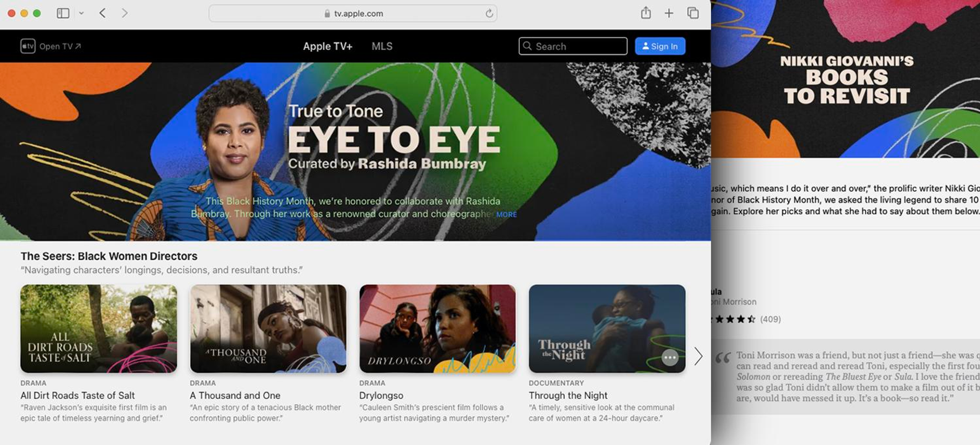Toggle the Safari sidebar icon
This screenshot has height=445, width=980.
click(x=63, y=13)
